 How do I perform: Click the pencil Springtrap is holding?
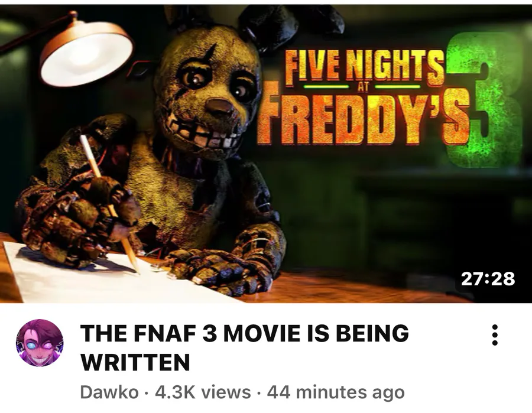click(109, 203)
